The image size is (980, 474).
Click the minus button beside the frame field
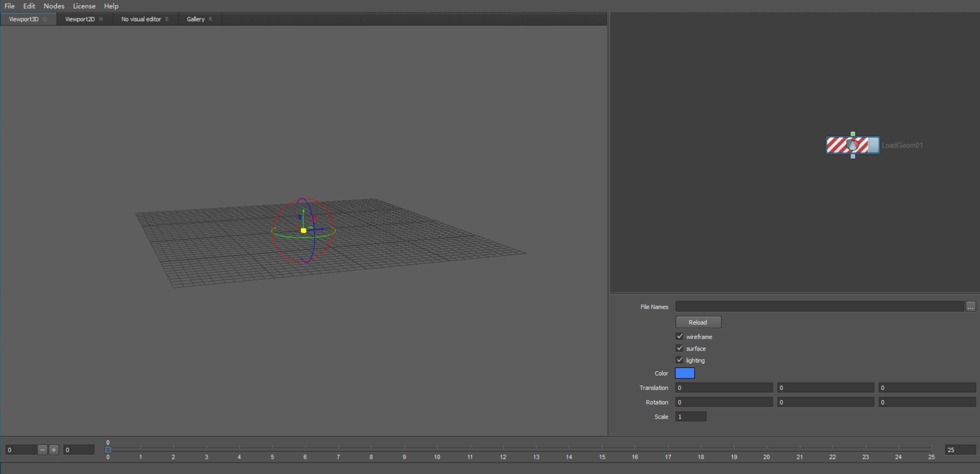coord(42,450)
